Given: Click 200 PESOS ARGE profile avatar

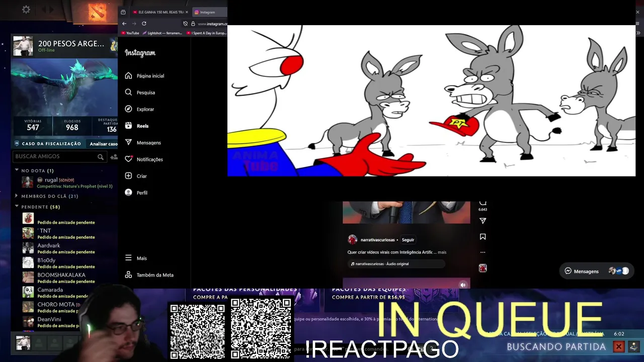Looking at the screenshot, I should [23, 46].
